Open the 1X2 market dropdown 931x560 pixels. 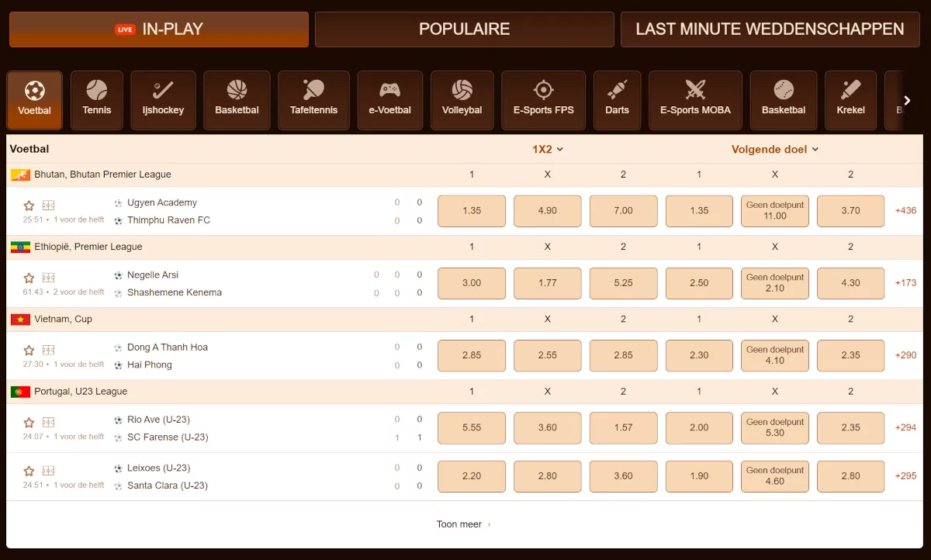[x=548, y=149]
